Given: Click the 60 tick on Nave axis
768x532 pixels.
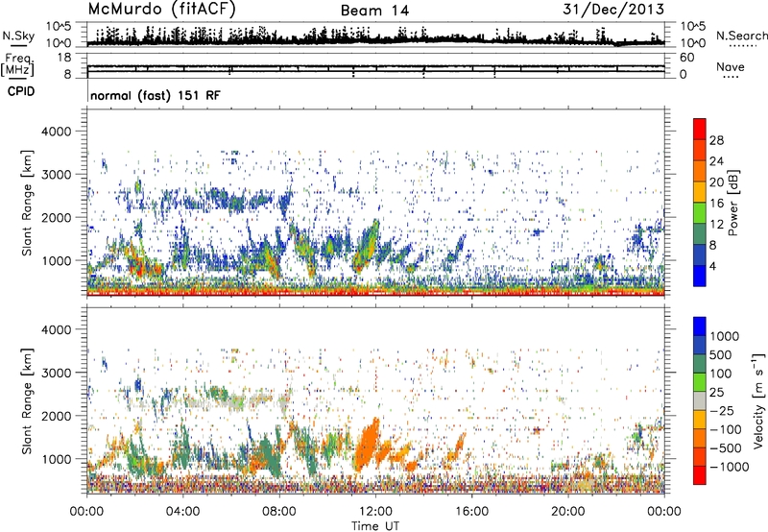Looking at the screenshot, I should point(686,58).
